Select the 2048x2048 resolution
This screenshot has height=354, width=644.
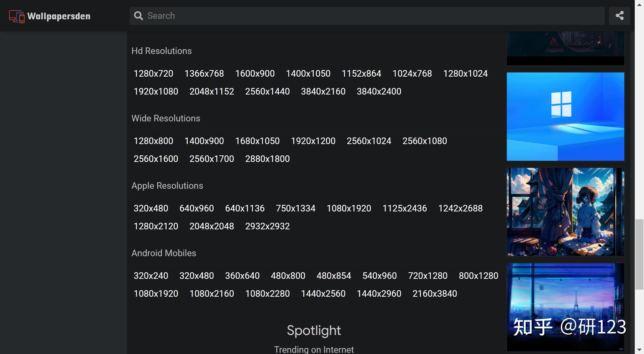coord(212,226)
